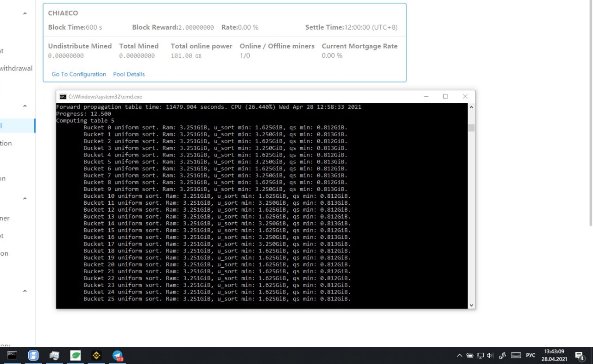Screen dimensions: 593x364
Task: Switch input language from РУС
Action: pos(531,356)
